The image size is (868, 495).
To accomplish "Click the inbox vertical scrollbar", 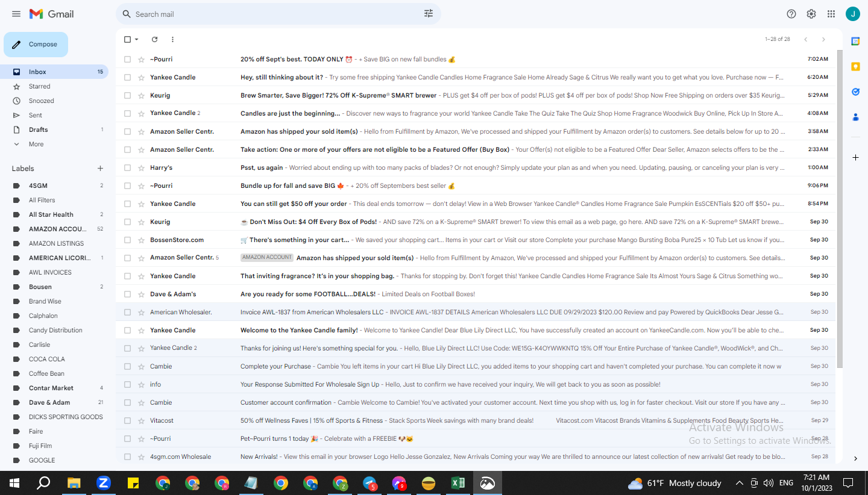I will [840, 209].
